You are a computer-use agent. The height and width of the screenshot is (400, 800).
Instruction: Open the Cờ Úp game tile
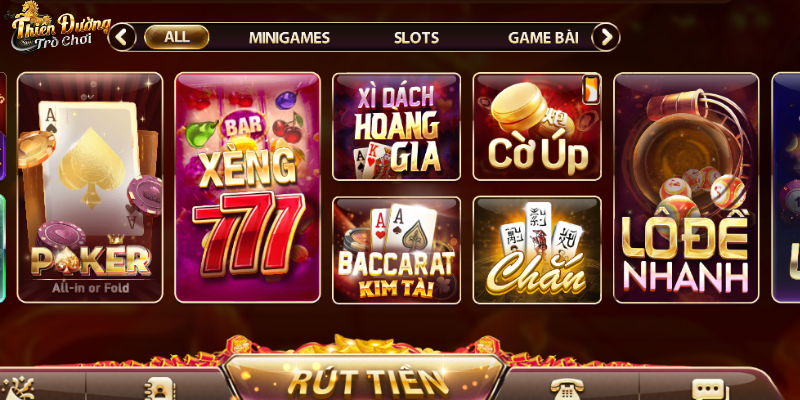(537, 127)
